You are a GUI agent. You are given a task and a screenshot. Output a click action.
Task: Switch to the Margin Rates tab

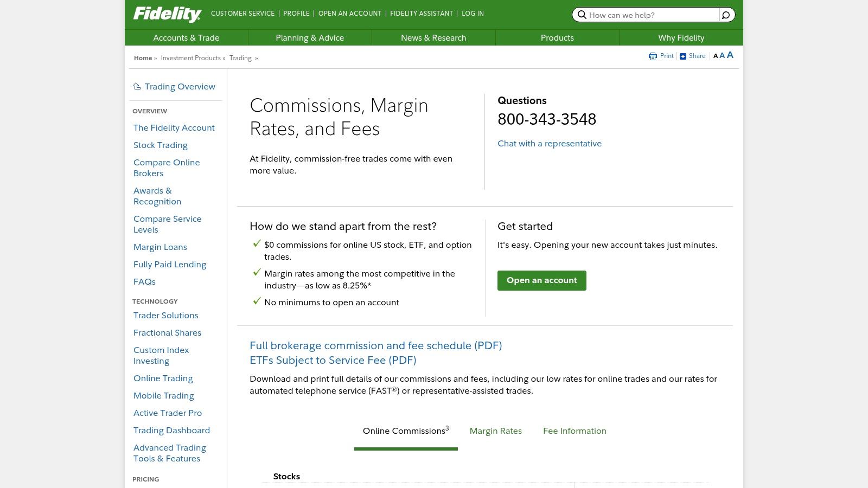pyautogui.click(x=496, y=431)
